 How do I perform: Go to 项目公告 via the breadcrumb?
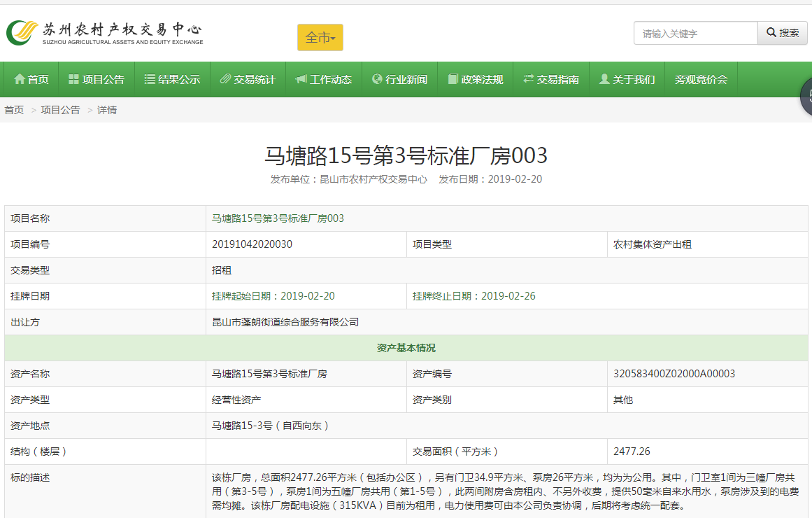(60, 110)
